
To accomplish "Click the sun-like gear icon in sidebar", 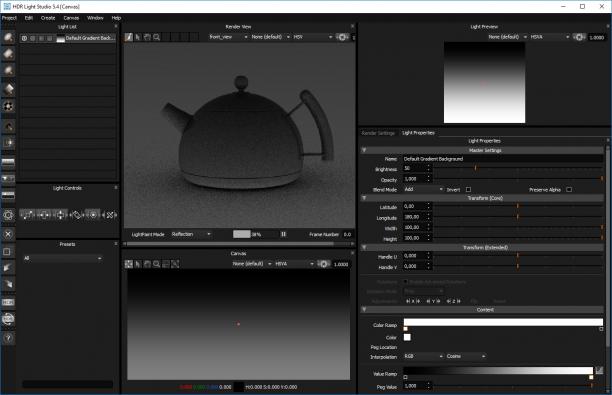I will click(x=8, y=215).
